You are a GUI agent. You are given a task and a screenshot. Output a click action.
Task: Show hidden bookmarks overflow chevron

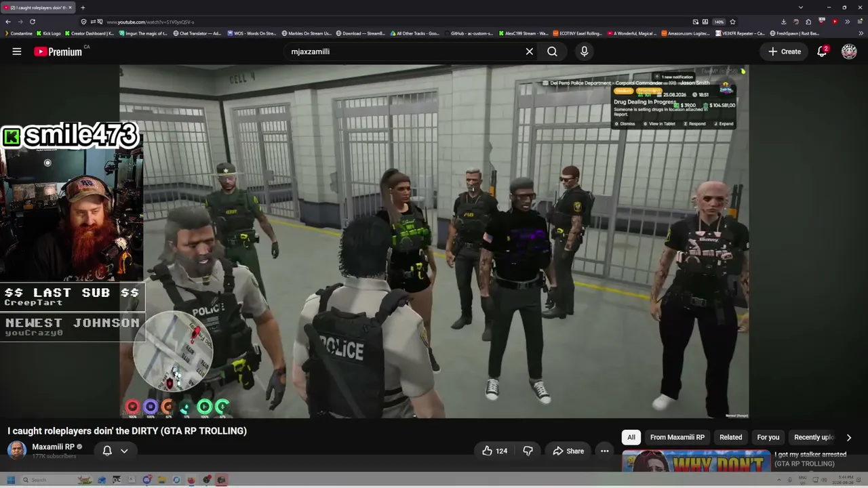[861, 33]
